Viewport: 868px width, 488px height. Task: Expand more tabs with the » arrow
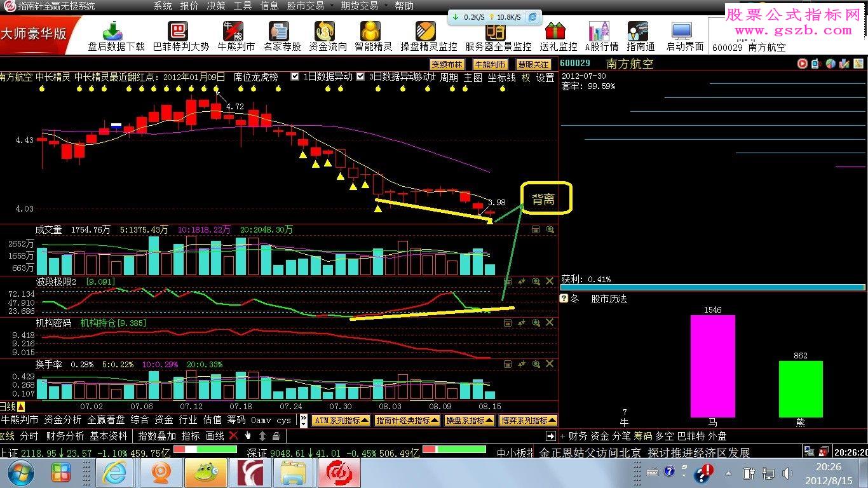(304, 420)
